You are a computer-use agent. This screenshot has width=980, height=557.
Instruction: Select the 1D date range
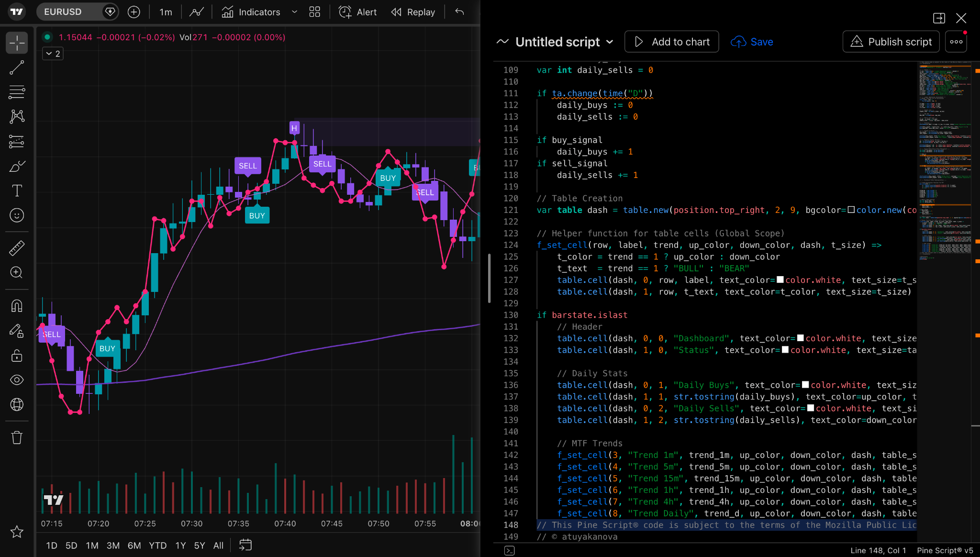(x=52, y=546)
